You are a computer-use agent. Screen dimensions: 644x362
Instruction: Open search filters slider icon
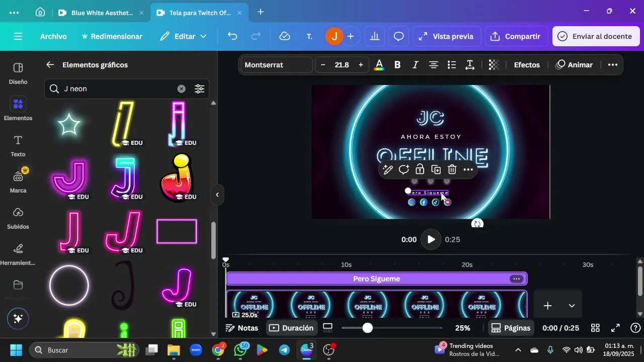point(200,88)
